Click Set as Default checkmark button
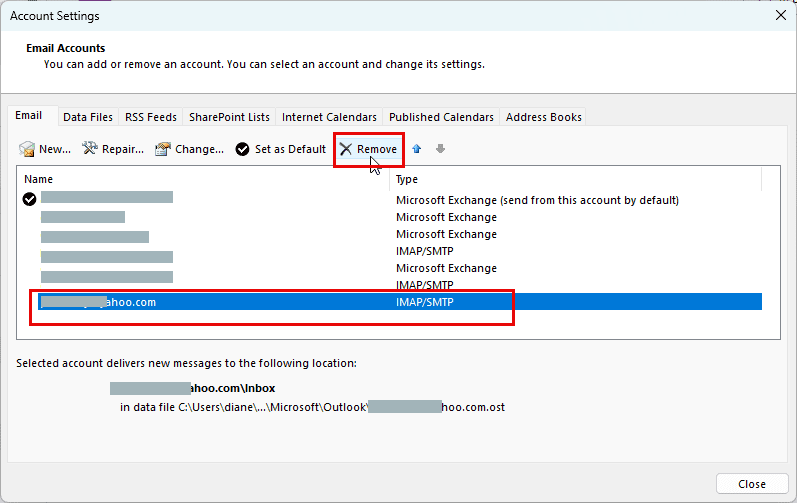Viewport: 797px width, 503px height. pos(243,150)
